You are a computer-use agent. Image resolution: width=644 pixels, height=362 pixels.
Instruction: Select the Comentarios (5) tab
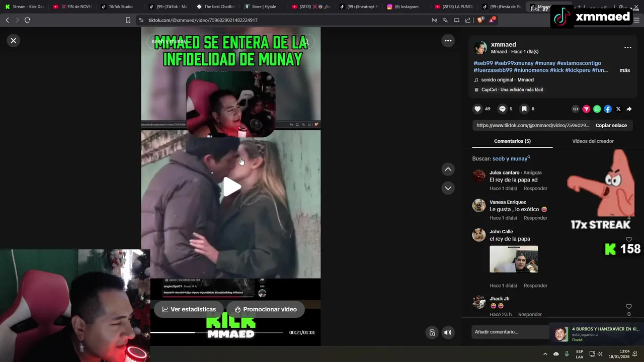[x=512, y=141]
